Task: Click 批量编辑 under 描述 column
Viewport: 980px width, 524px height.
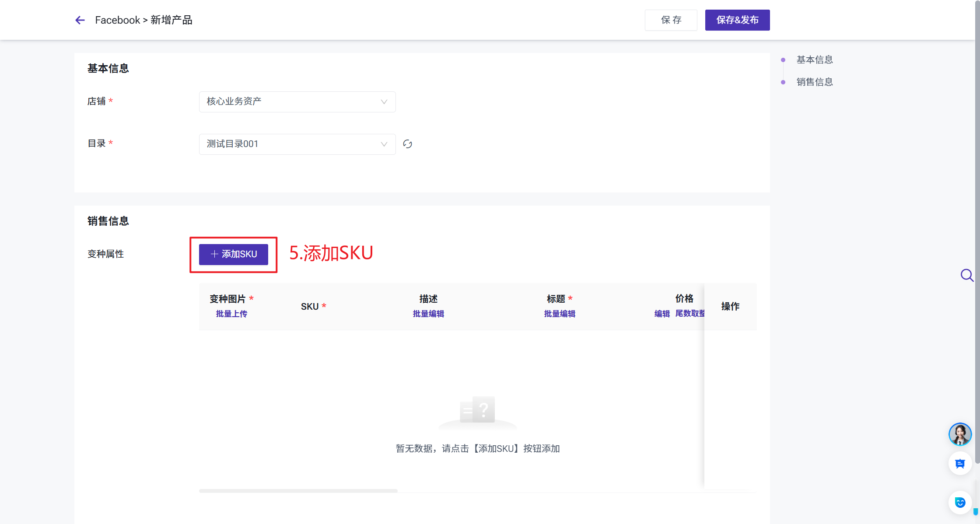Action: pyautogui.click(x=428, y=314)
